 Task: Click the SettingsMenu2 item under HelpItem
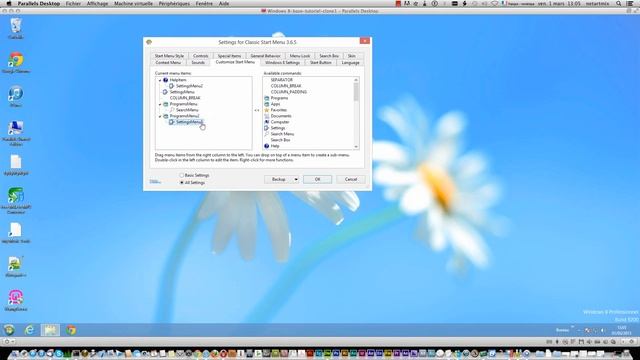pos(189,86)
